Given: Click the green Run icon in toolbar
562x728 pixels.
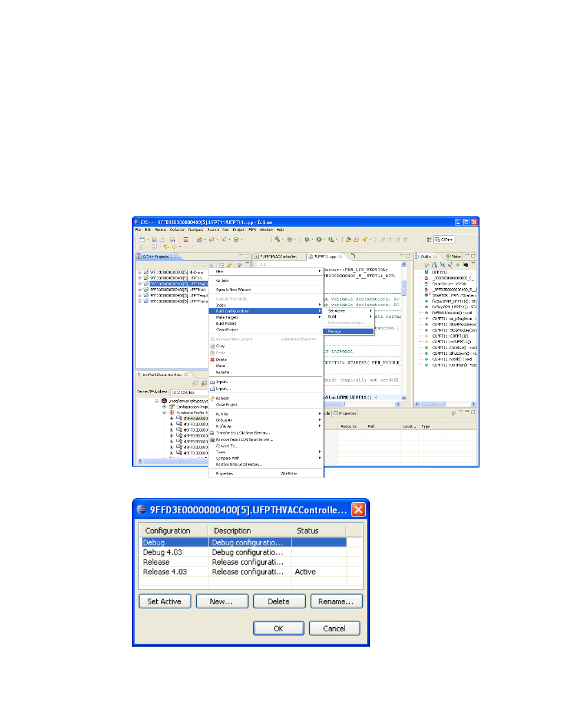Looking at the screenshot, I should coord(319,239).
